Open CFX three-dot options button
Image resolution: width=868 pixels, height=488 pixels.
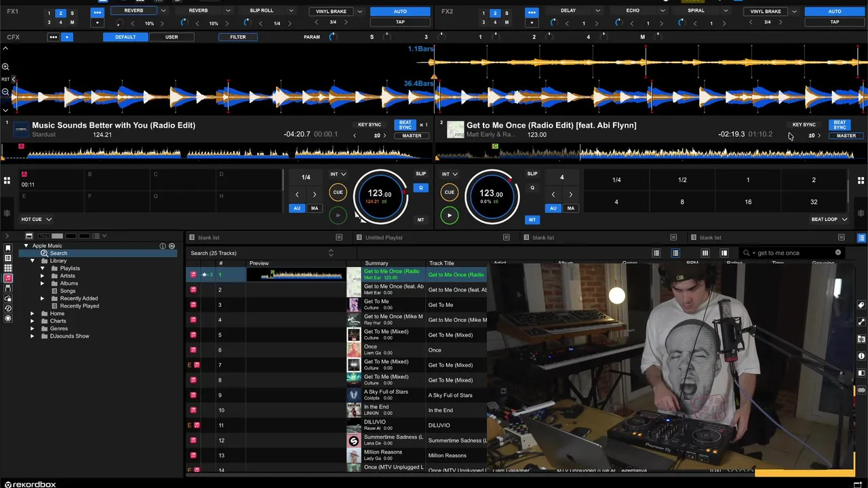pyautogui.click(x=53, y=37)
